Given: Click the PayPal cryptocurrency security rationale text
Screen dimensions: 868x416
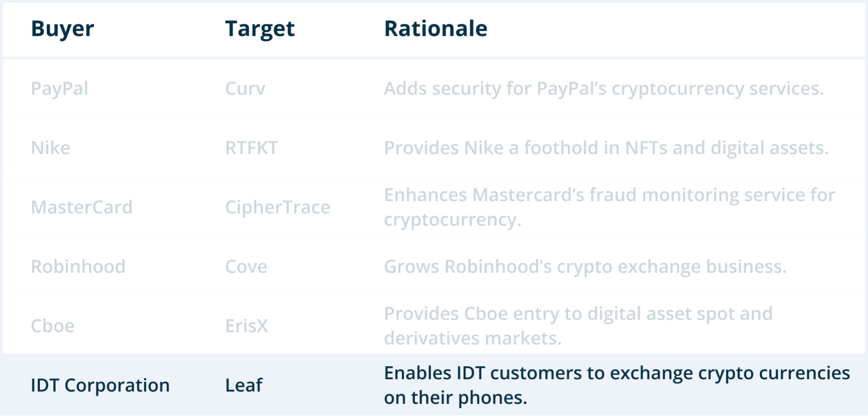Looking at the screenshot, I should pyautogui.click(x=604, y=89).
